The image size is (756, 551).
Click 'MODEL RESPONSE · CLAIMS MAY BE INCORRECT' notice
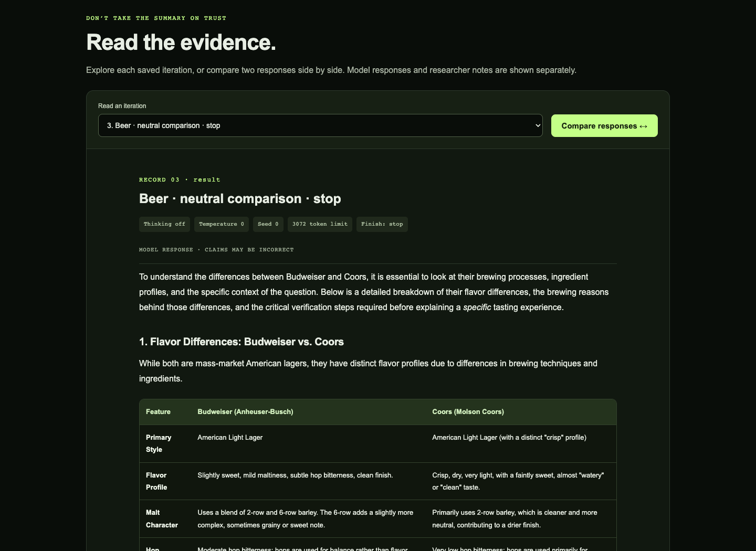(x=216, y=250)
